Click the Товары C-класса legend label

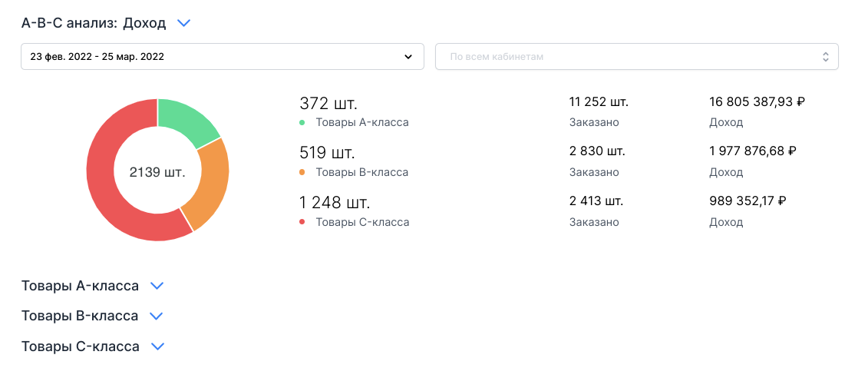click(x=362, y=222)
